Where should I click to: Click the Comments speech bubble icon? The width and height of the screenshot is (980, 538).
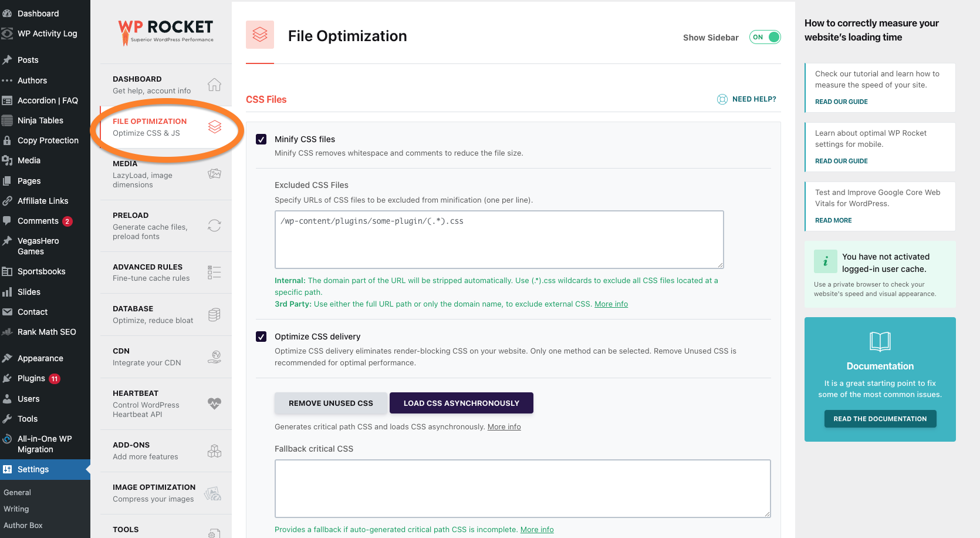point(8,221)
